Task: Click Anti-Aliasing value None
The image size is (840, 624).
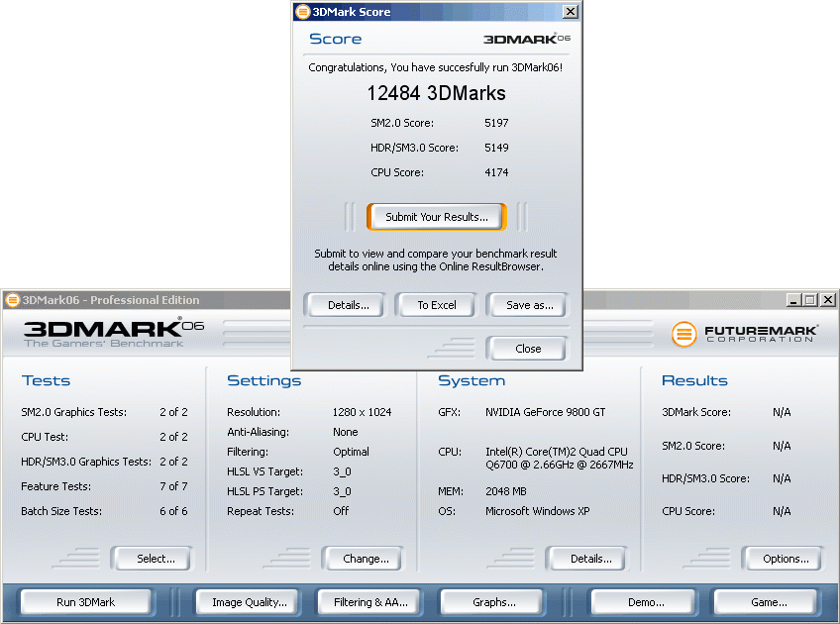Action: [x=345, y=432]
